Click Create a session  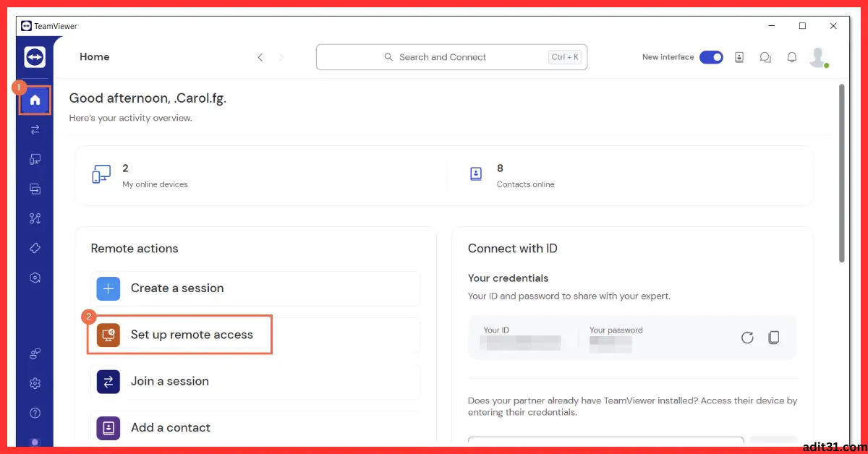tap(255, 288)
